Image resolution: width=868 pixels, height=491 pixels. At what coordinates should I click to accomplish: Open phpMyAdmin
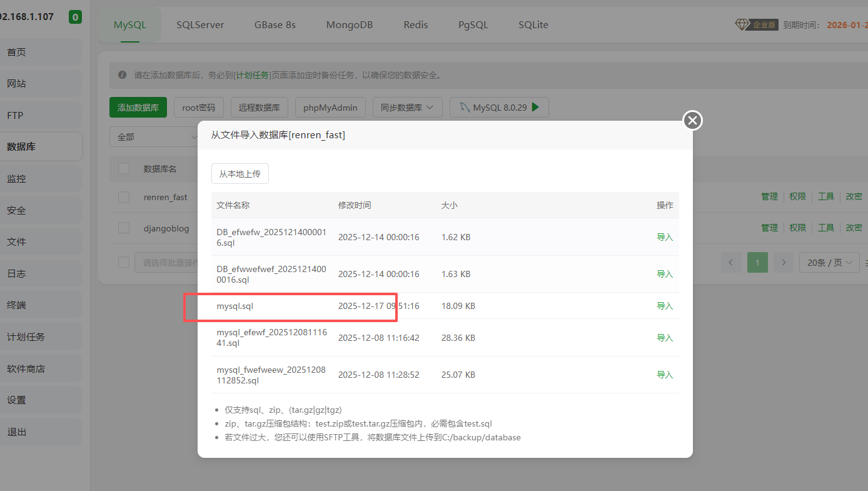(330, 107)
